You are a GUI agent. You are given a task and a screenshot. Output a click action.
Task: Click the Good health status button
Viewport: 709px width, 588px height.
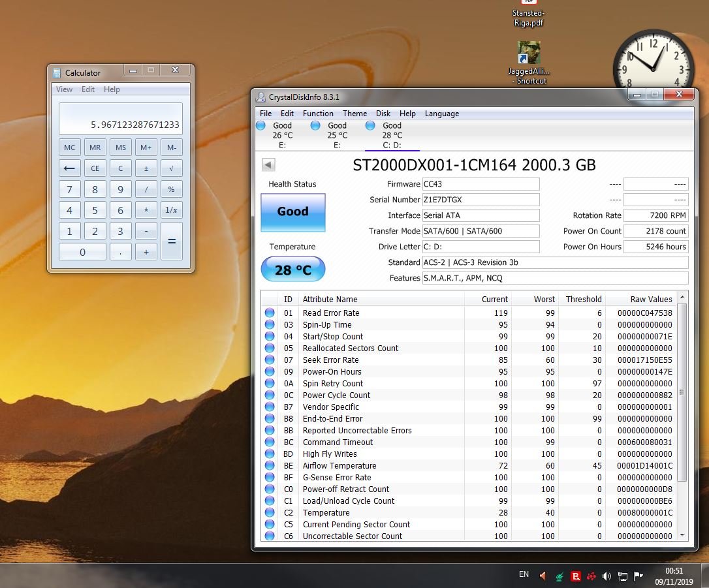pos(292,212)
